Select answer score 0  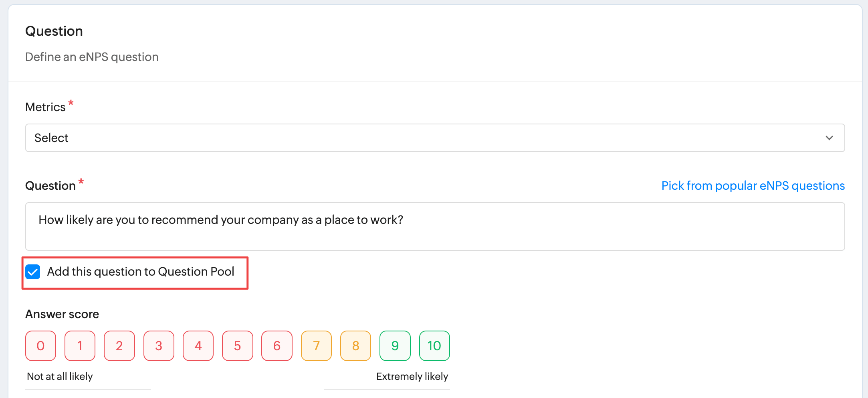coord(40,346)
